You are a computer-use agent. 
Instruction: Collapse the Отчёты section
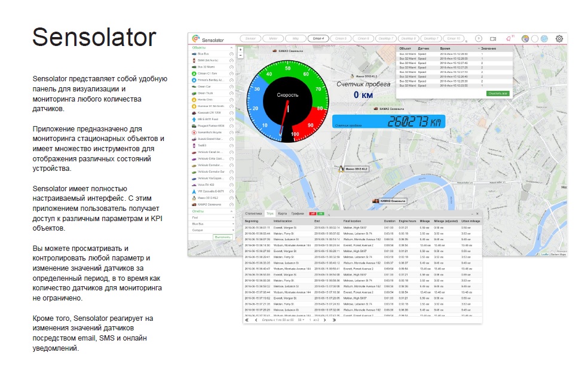231,212
